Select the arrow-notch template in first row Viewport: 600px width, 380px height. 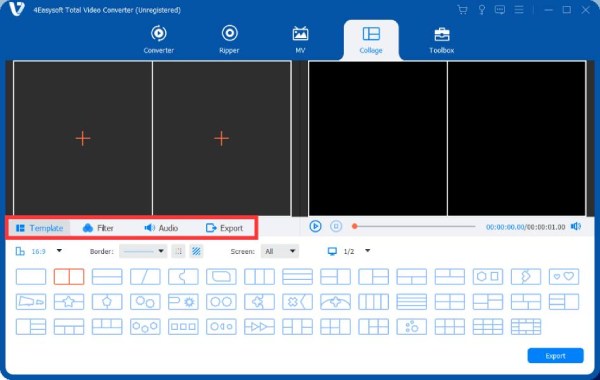coord(526,277)
